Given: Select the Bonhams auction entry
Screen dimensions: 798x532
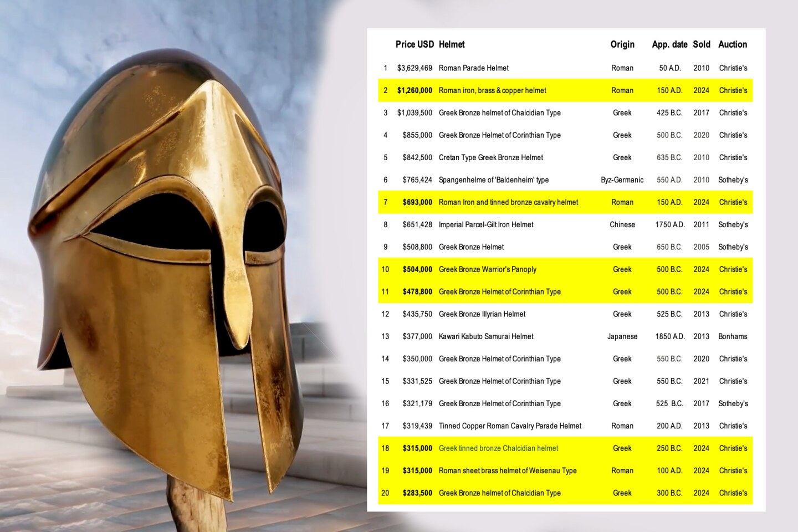Looking at the screenshot, I should (733, 336).
